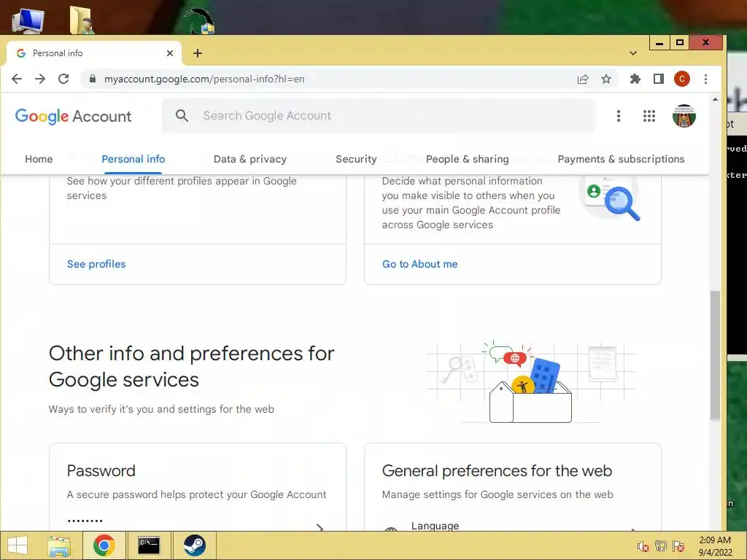Open General preferences for the web card
The height and width of the screenshot is (560, 747).
coord(513,486)
